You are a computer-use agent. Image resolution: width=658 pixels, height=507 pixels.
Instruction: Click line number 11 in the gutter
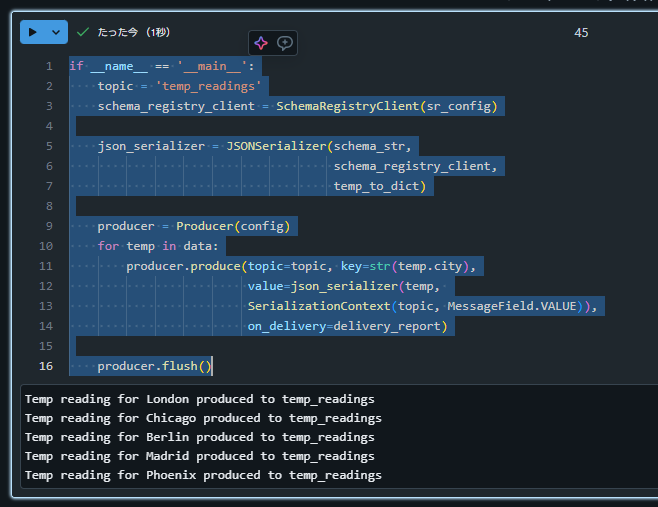[x=46, y=266]
